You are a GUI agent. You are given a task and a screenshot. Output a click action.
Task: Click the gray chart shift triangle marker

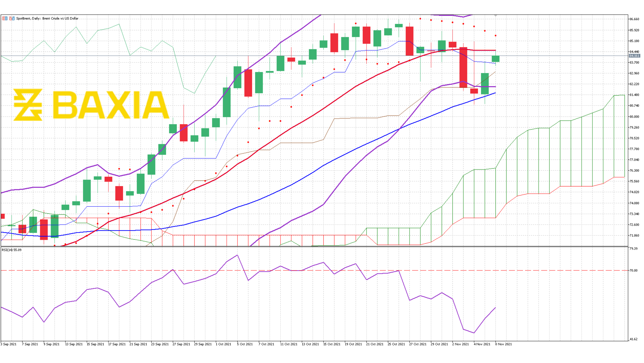[495, 16]
